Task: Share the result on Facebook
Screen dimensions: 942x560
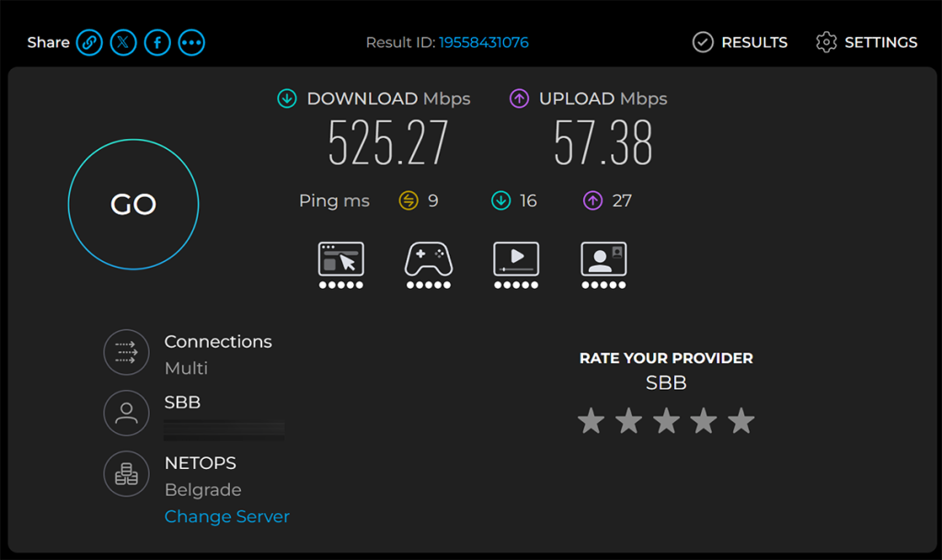Action: 157,42
